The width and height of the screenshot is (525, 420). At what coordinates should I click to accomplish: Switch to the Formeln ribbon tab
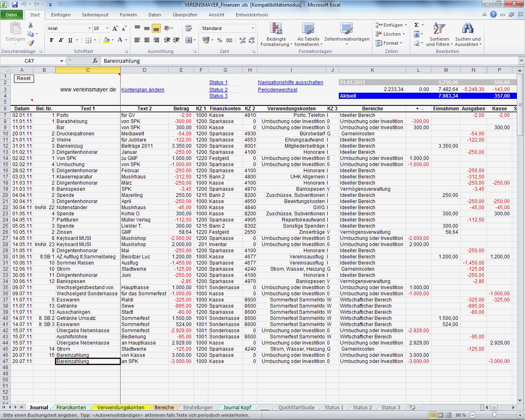point(128,15)
